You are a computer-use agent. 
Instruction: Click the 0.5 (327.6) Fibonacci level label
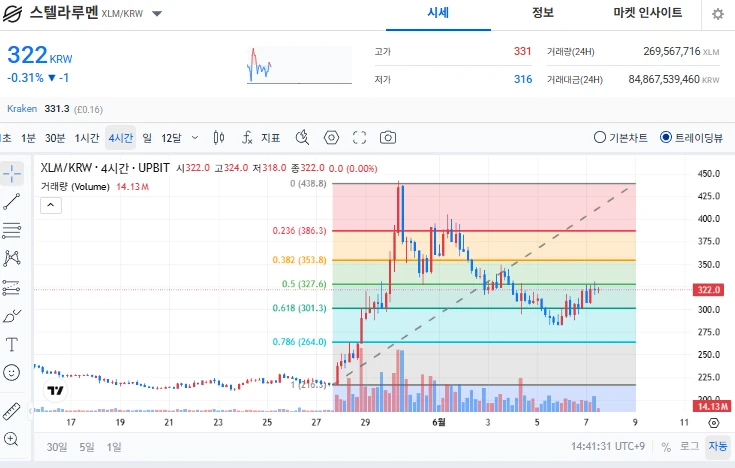tap(304, 284)
